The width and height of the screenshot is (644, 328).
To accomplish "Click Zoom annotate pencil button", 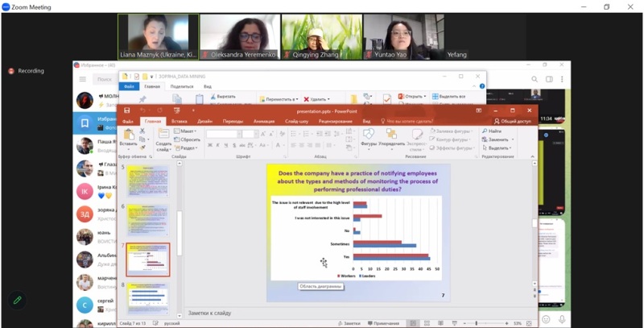I will (x=17, y=300).
